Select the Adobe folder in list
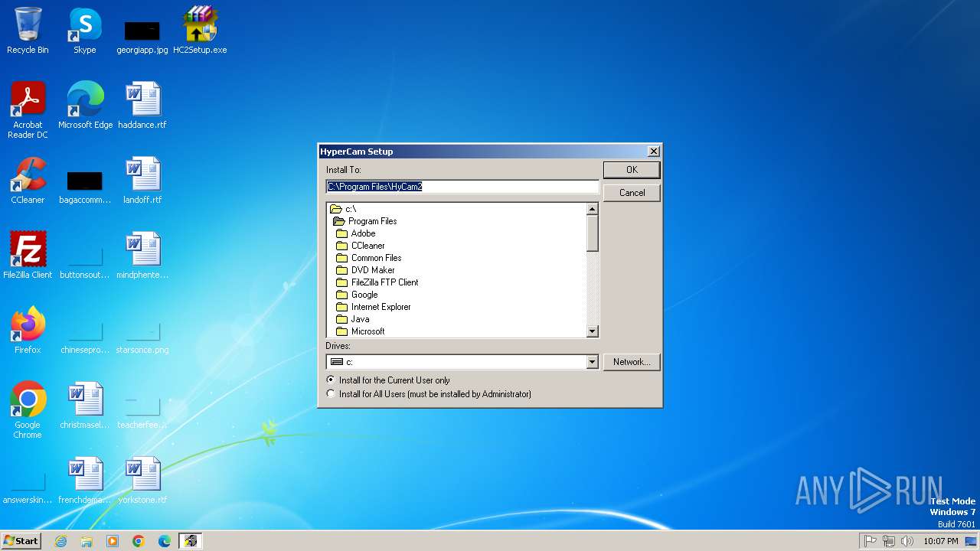 [356, 233]
